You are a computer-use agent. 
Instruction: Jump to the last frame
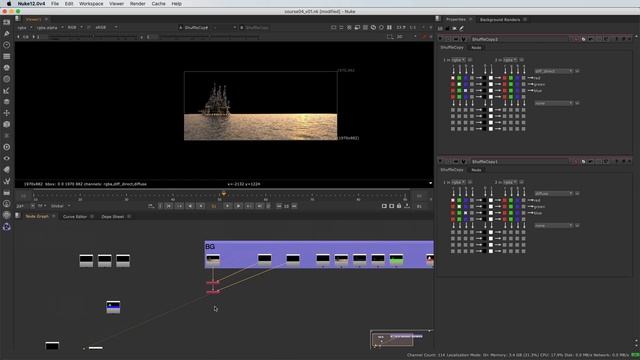pyautogui.click(x=260, y=206)
